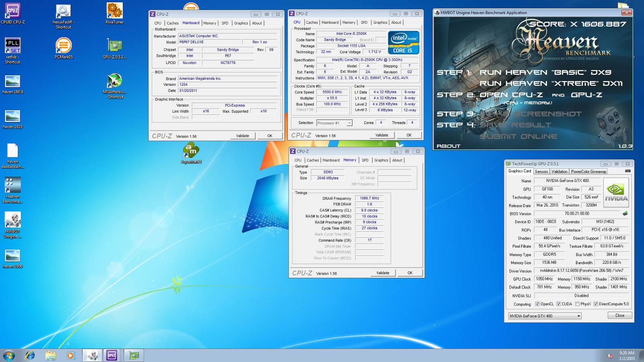644x362 pixels.
Task: Click GPU-Z camera screenshot icon
Action: (x=627, y=171)
